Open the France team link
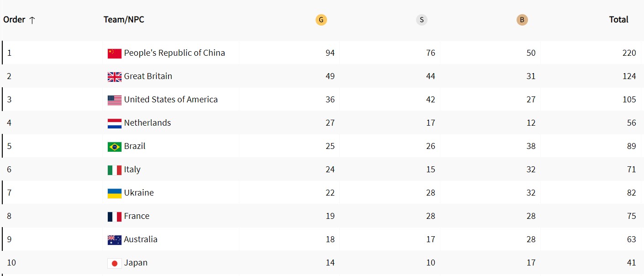Viewport: 644px width, 276px height. pyautogui.click(x=137, y=216)
